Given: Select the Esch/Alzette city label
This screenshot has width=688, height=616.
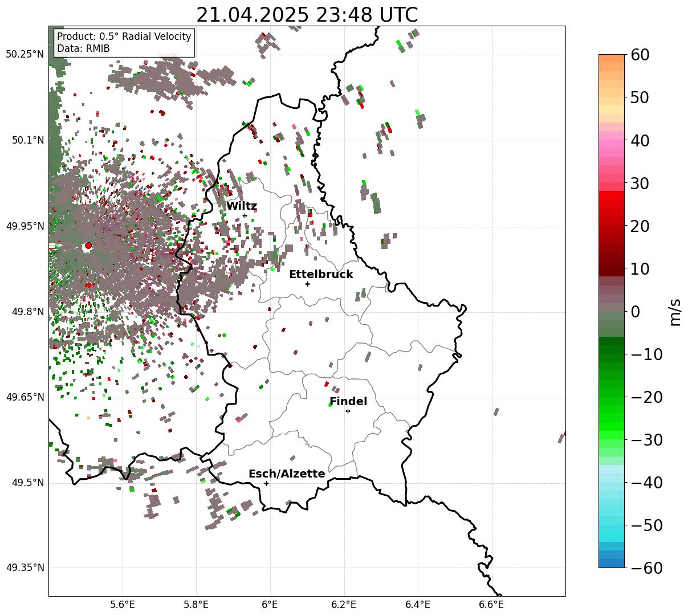Looking at the screenshot, I should tap(287, 474).
